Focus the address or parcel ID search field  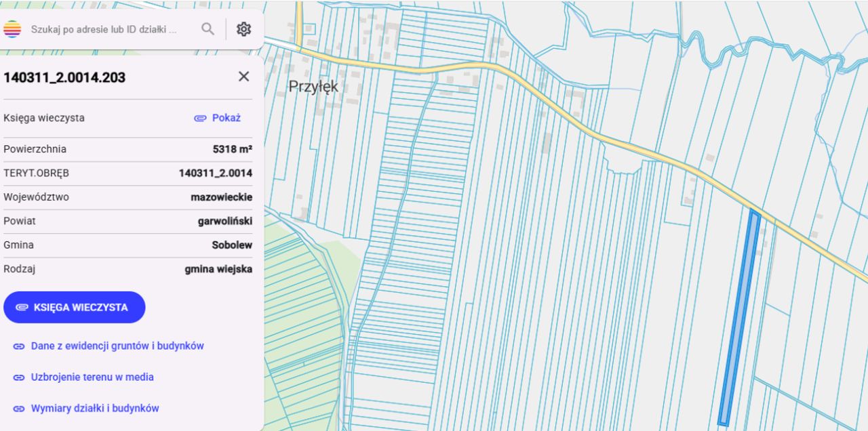pos(104,30)
